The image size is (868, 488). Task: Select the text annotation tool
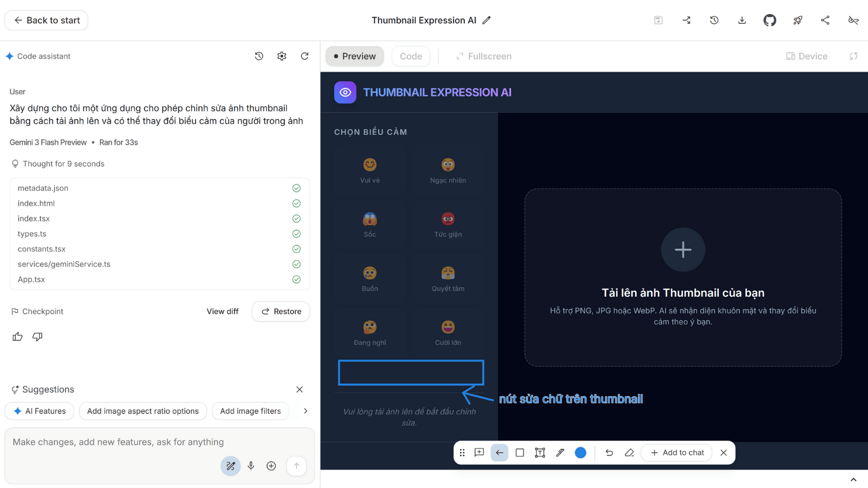tap(539, 452)
